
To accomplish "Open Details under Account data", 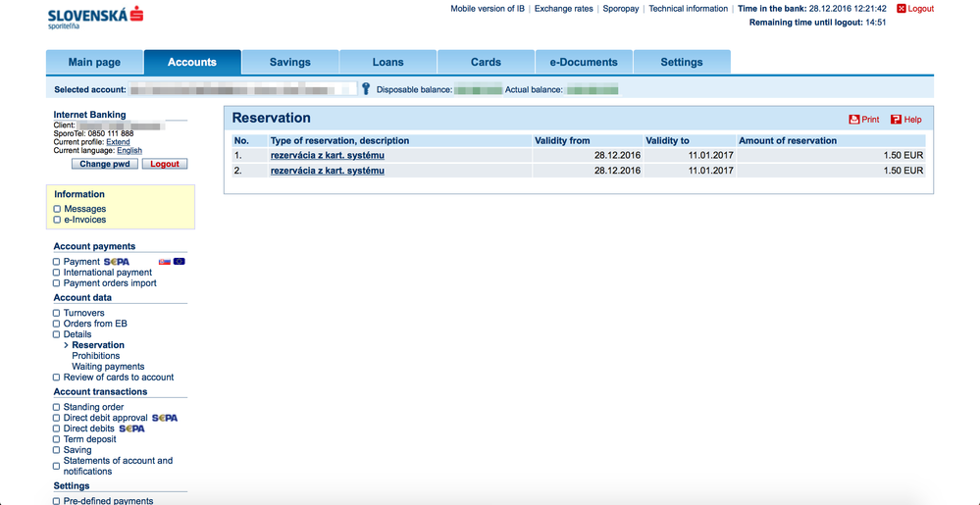I will point(77,334).
